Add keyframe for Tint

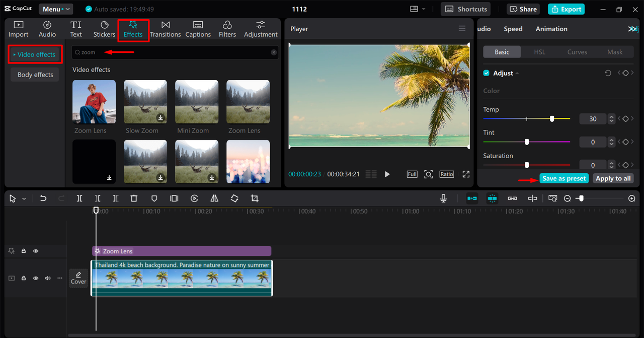pyautogui.click(x=625, y=142)
